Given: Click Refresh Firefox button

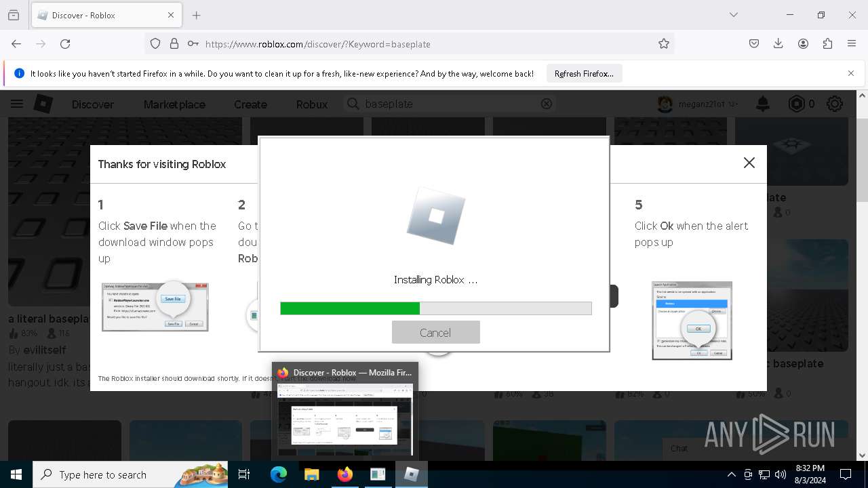Looking at the screenshot, I should [584, 73].
